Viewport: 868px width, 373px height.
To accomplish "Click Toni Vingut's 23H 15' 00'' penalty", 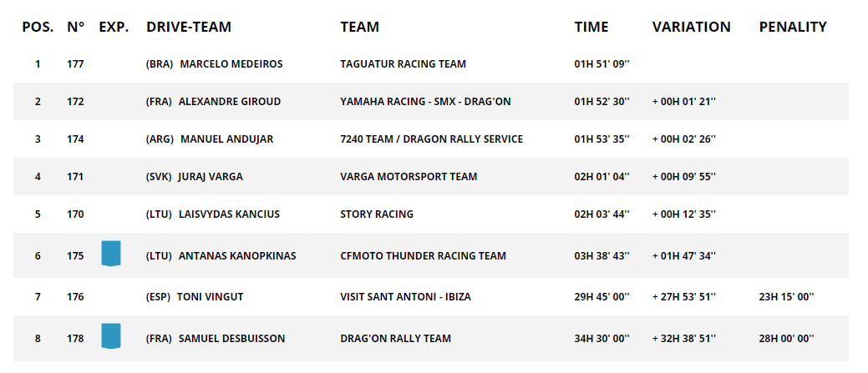I will pos(786,297).
